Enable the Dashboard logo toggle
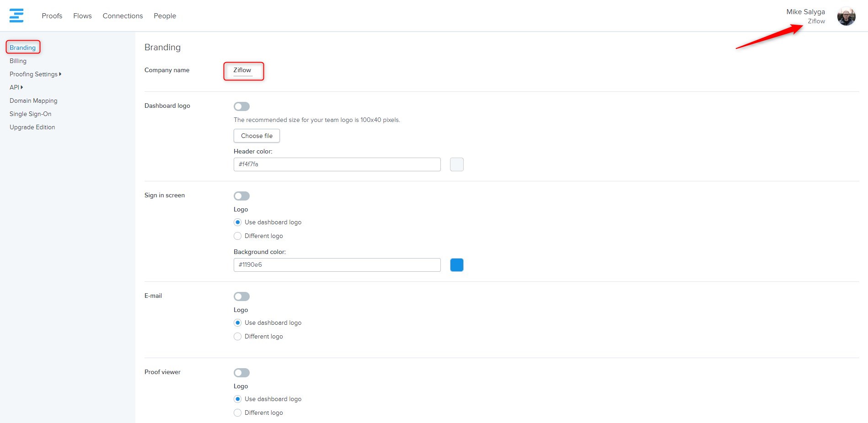Image resolution: width=868 pixels, height=423 pixels. pyautogui.click(x=241, y=106)
